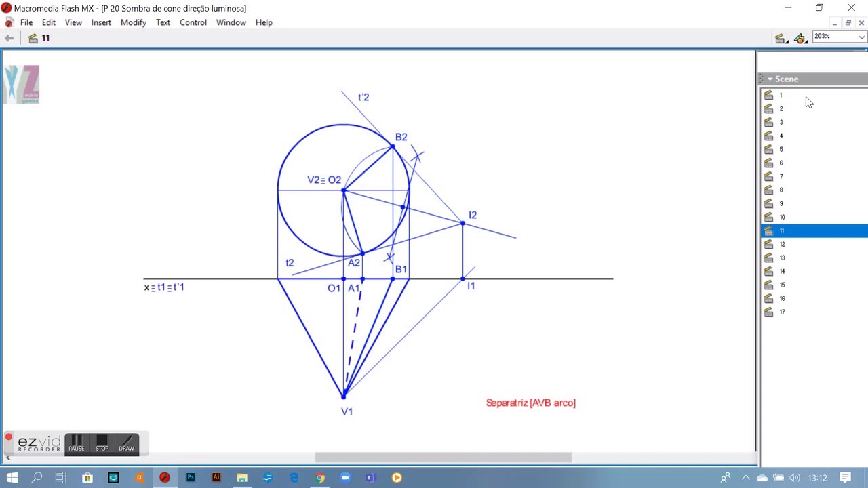Show hidden system tray icons
This screenshot has width=868, height=488.
[x=746, y=478]
